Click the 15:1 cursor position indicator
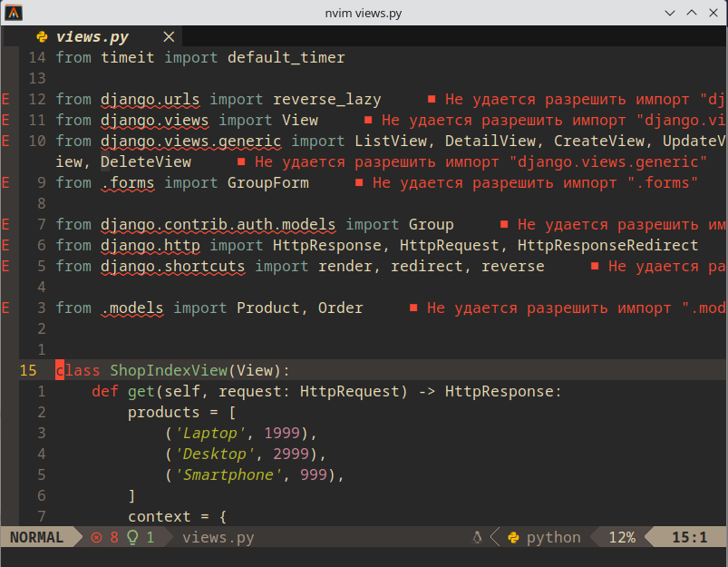The height and width of the screenshot is (567, 728). [x=689, y=538]
